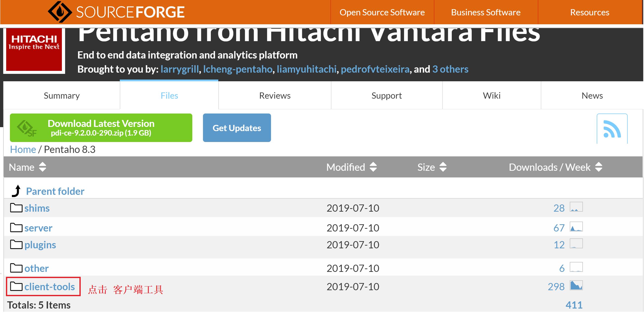The width and height of the screenshot is (644, 313).
Task: Open larrygrill's profile link
Action: 179,69
